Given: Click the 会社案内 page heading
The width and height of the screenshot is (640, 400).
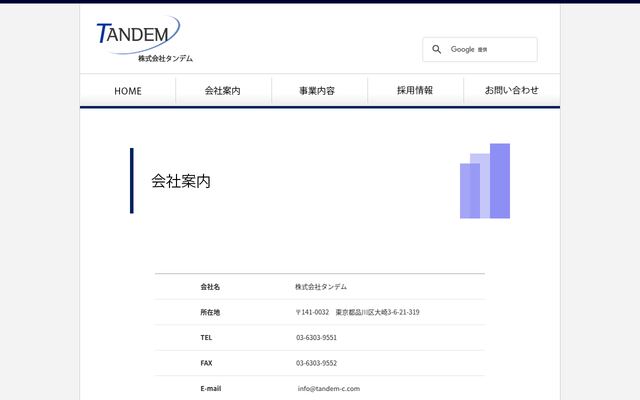Looking at the screenshot, I should [181, 181].
